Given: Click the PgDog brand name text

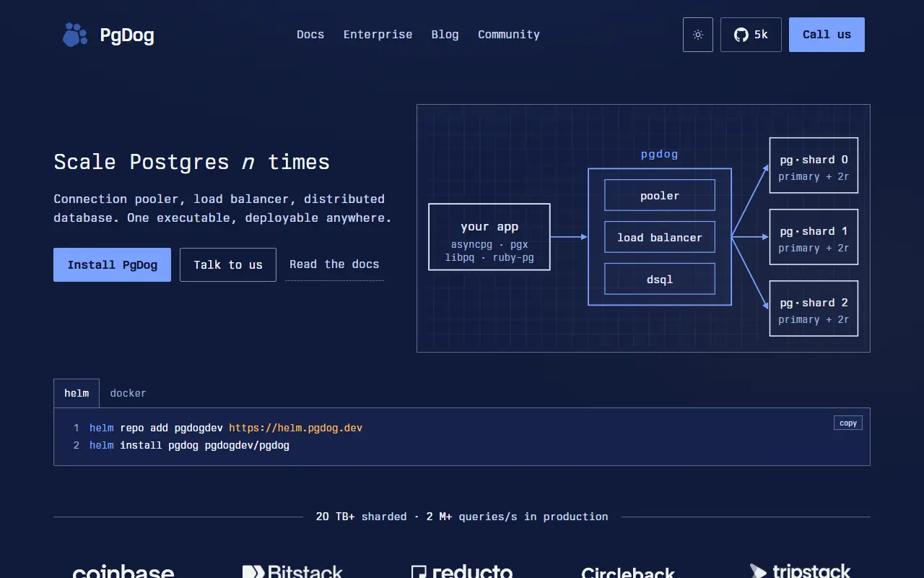Looking at the screenshot, I should [x=127, y=35].
